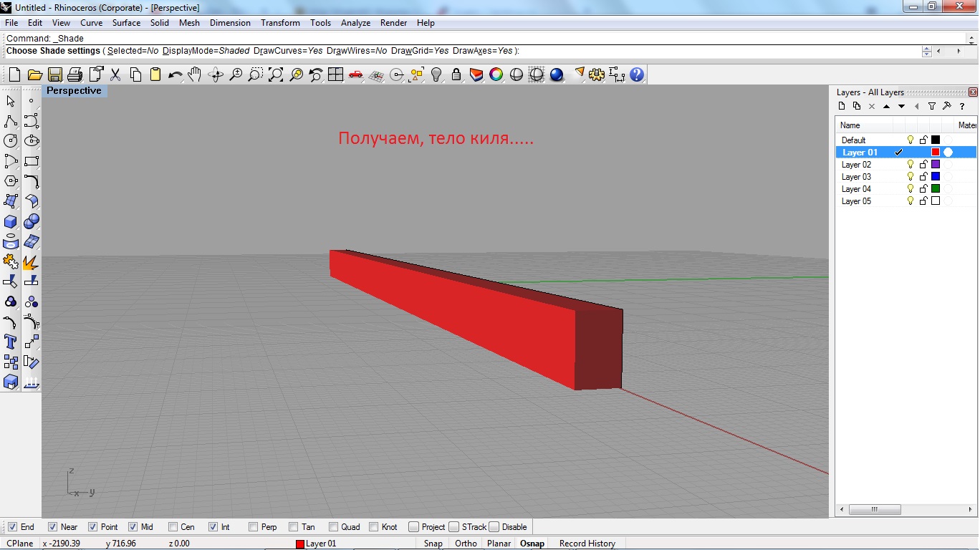Enable the Perp osnap checkbox
The image size is (980, 550).
(x=253, y=527)
